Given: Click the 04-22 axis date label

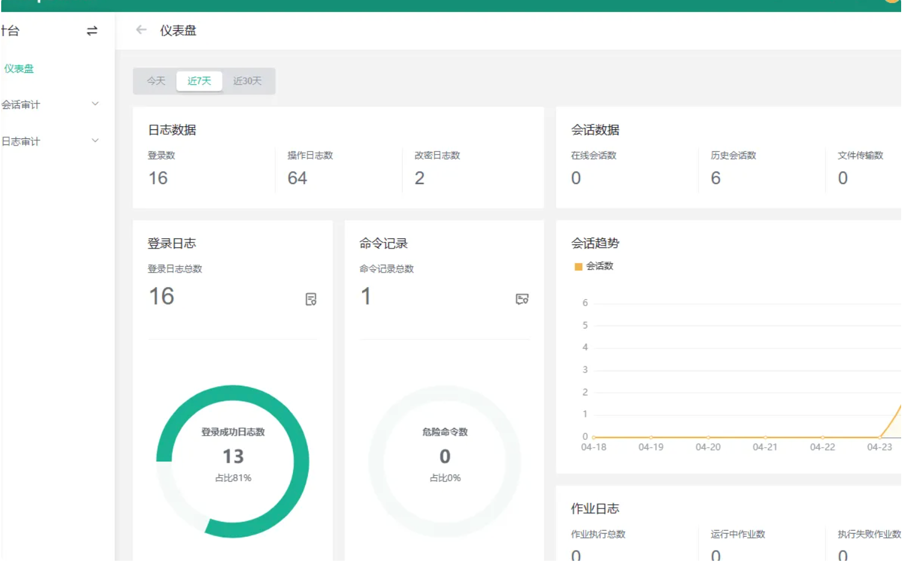Looking at the screenshot, I should click(822, 447).
